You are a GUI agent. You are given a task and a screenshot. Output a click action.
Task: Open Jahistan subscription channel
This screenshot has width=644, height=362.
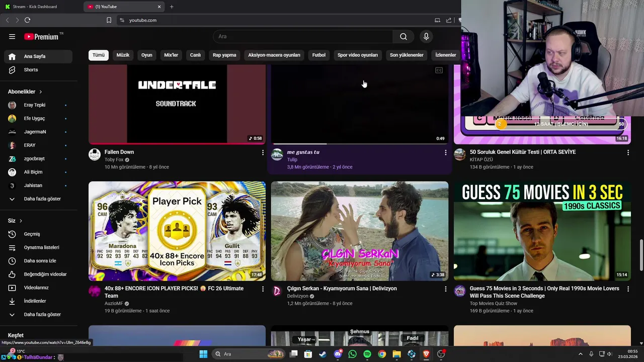pos(38,186)
